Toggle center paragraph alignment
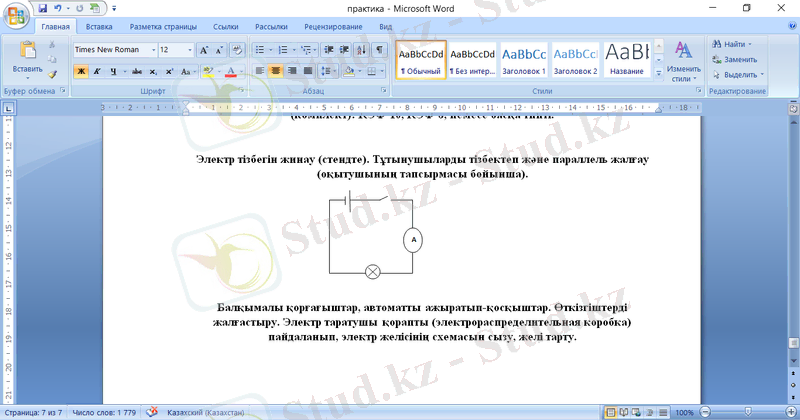Screen dimensions: 800x420 275,72
